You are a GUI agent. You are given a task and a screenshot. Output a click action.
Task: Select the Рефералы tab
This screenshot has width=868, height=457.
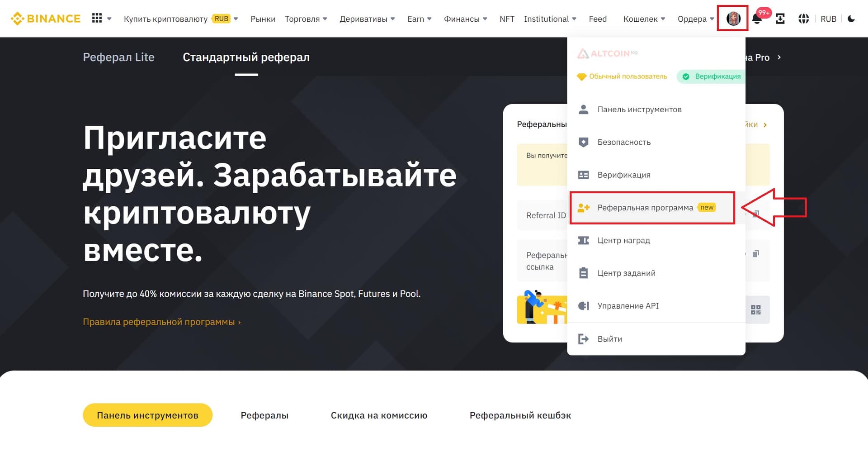coord(264,415)
